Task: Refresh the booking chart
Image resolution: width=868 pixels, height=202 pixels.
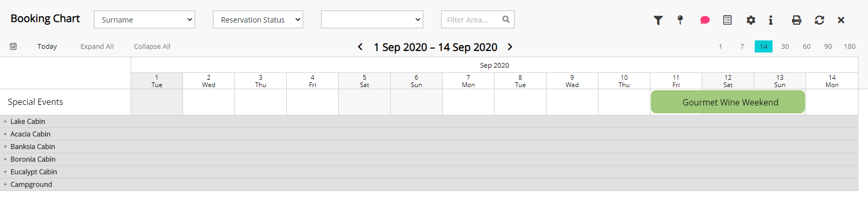Action: tap(819, 20)
